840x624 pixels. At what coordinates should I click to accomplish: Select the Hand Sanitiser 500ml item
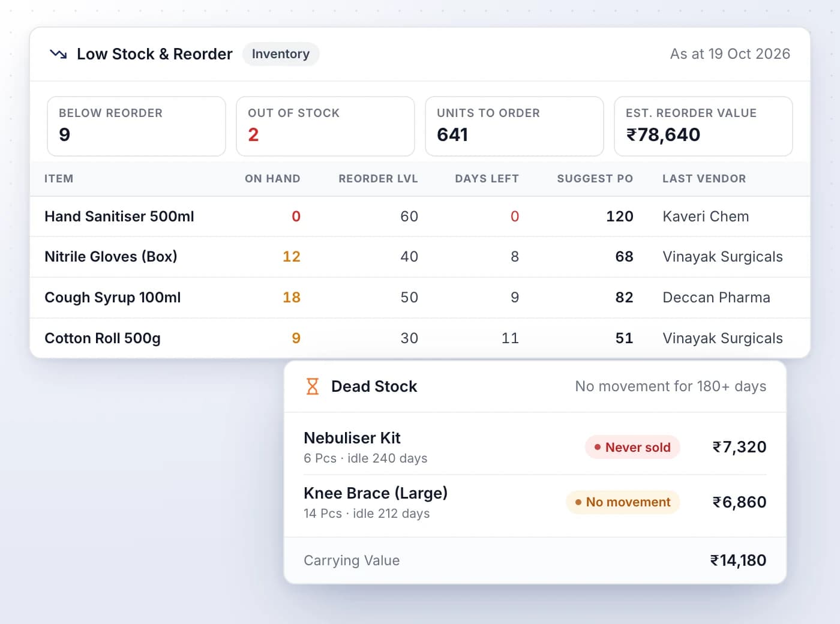119,217
